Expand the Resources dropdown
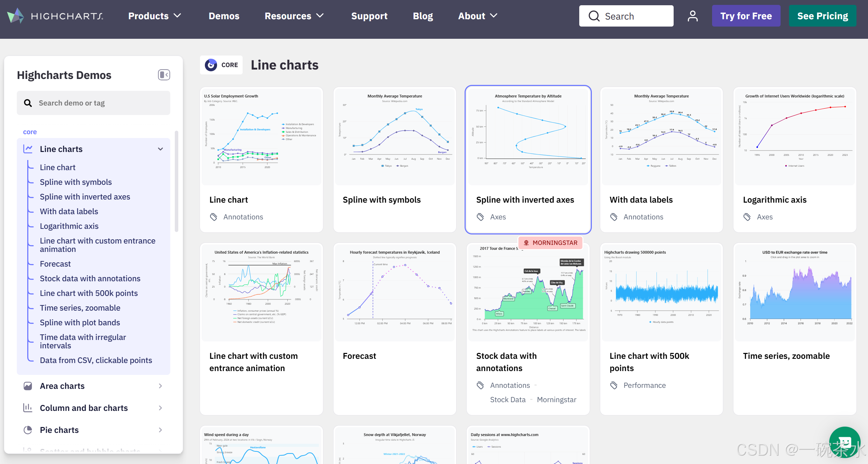 click(x=294, y=16)
